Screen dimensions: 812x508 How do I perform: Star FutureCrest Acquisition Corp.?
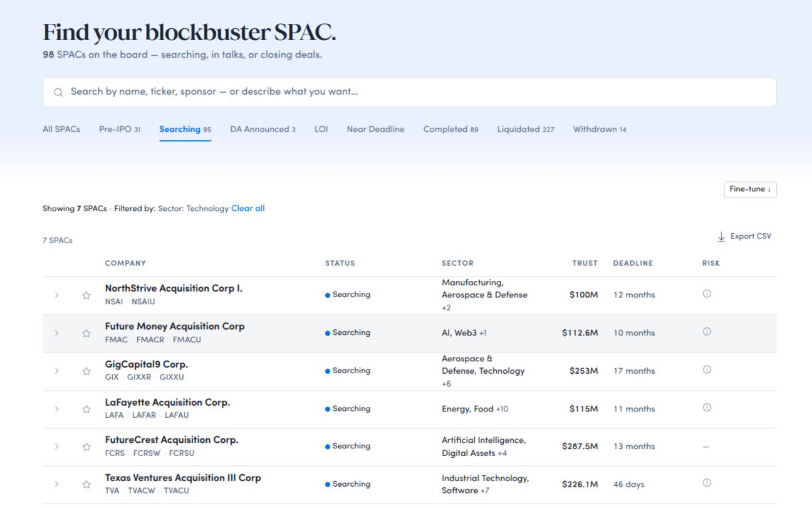tap(86, 447)
